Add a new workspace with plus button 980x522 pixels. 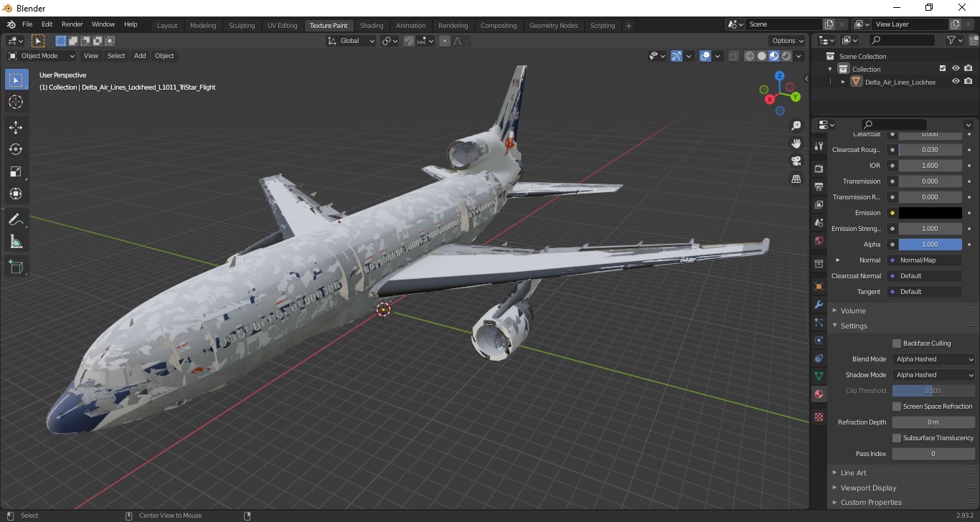pyautogui.click(x=628, y=26)
